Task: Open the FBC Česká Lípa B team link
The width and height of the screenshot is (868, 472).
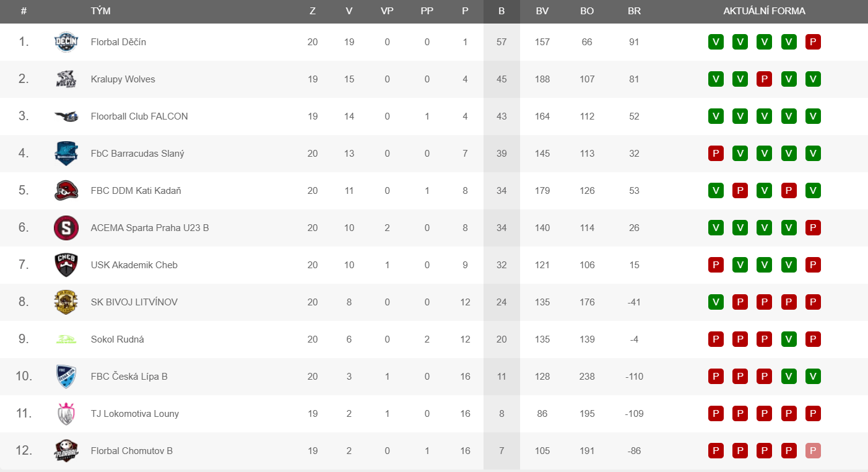Action: (x=129, y=377)
